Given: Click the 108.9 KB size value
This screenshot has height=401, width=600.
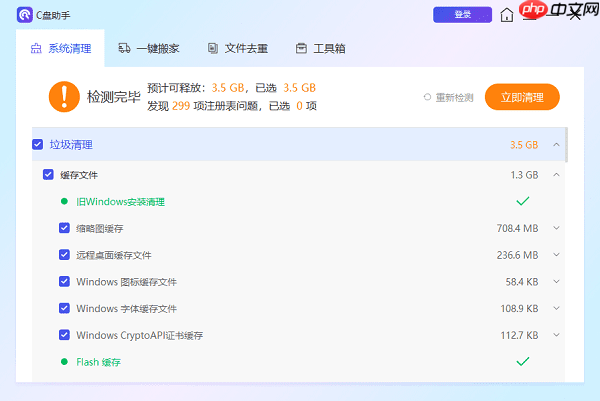Looking at the screenshot, I should 519,308.
